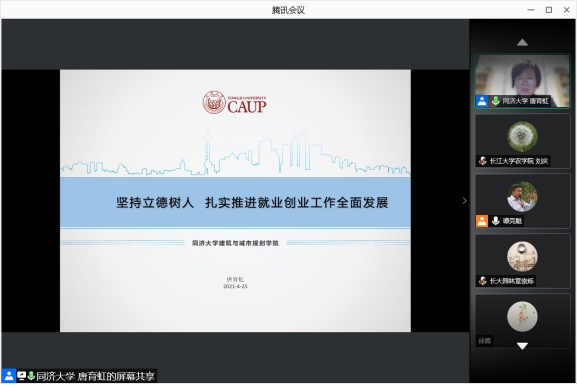577x385 pixels.
Task: Click the muted microphone icon beside 长江大学农学院
Action: pyautogui.click(x=482, y=161)
